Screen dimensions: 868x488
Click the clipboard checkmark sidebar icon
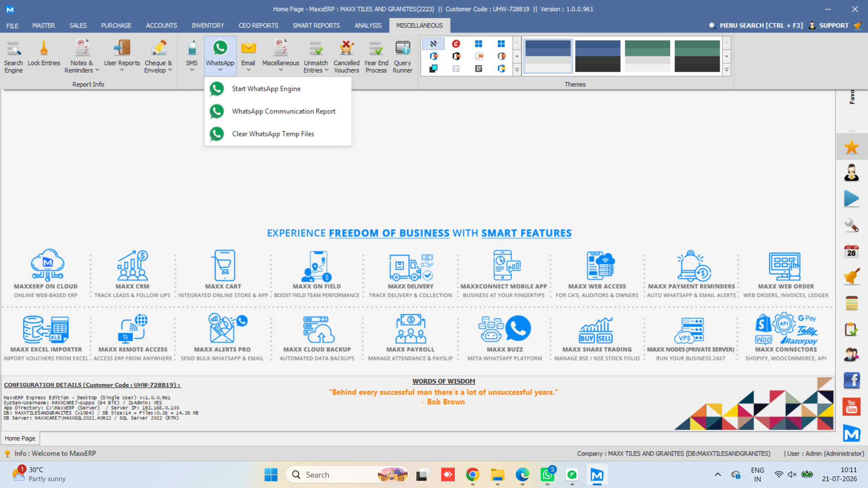point(852,329)
